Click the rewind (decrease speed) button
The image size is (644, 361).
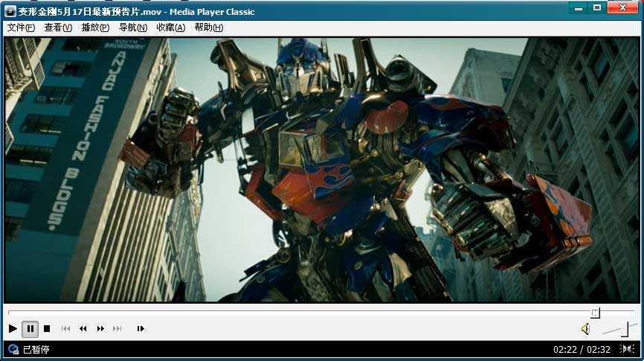(83, 328)
